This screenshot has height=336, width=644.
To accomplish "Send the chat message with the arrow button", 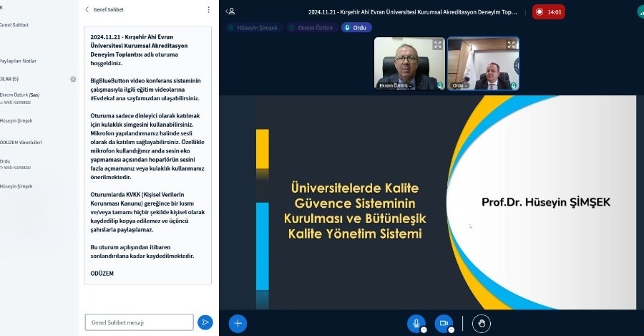I will click(x=205, y=322).
